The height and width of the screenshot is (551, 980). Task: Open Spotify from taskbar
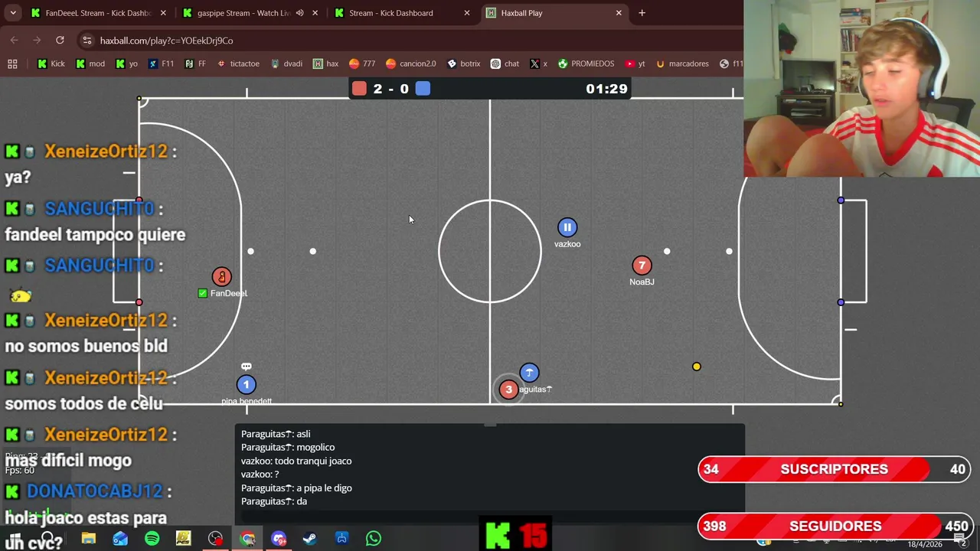click(152, 539)
